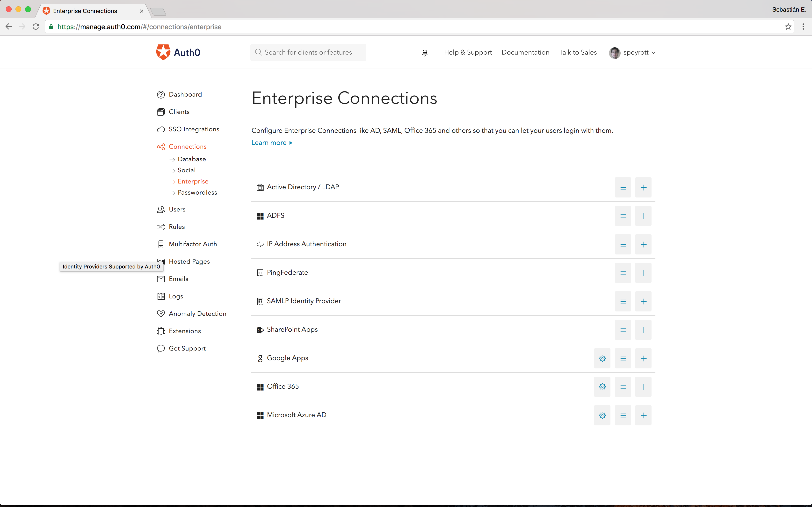Add a SharePoint Apps connection
This screenshot has height=507, width=812.
(x=643, y=330)
